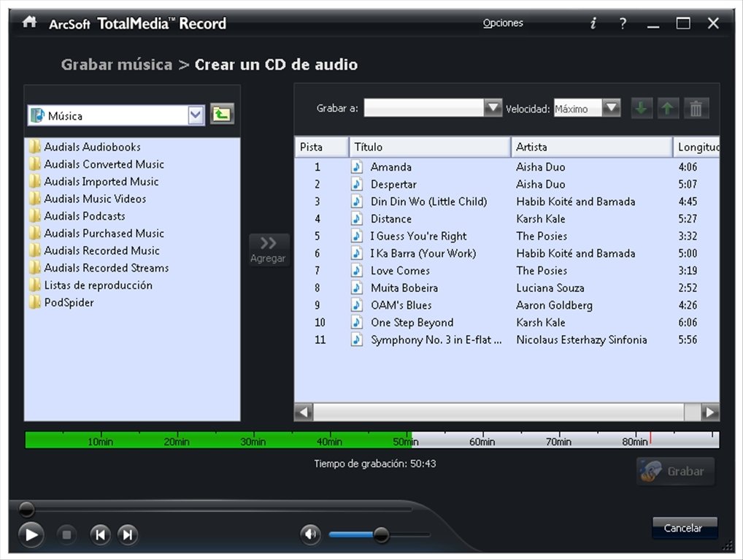The width and height of the screenshot is (743, 560).
Task: Go up one folder level
Action: tap(222, 115)
